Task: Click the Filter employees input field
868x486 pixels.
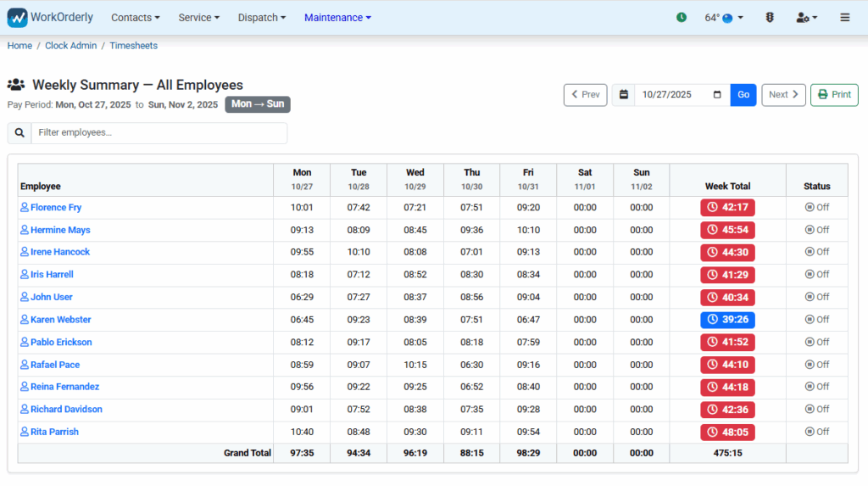Action: pyautogui.click(x=159, y=133)
